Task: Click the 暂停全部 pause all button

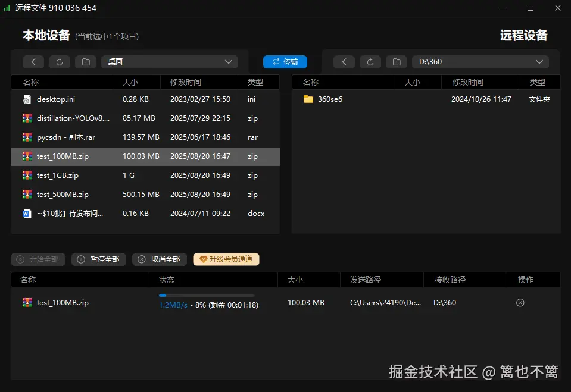Action: tap(98, 259)
